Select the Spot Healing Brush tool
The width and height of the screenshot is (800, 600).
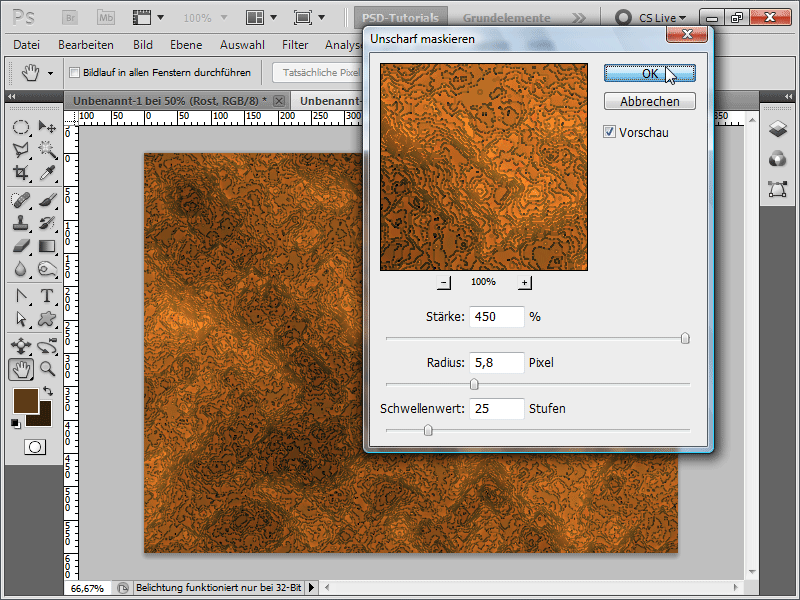[20, 200]
